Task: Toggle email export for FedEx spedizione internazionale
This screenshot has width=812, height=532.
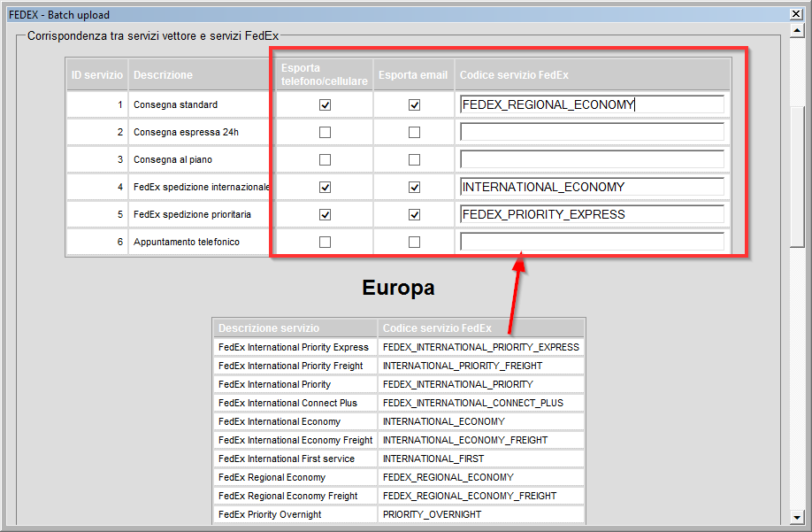Action: click(x=414, y=188)
